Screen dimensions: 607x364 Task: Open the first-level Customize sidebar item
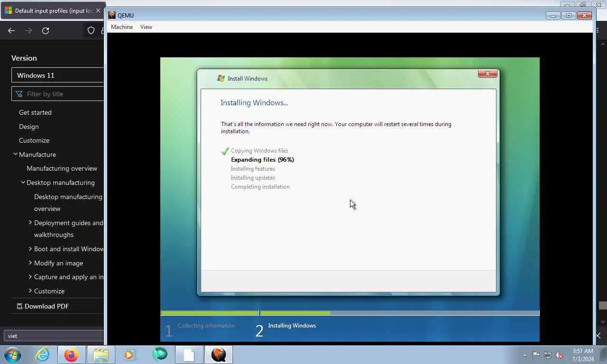34,140
